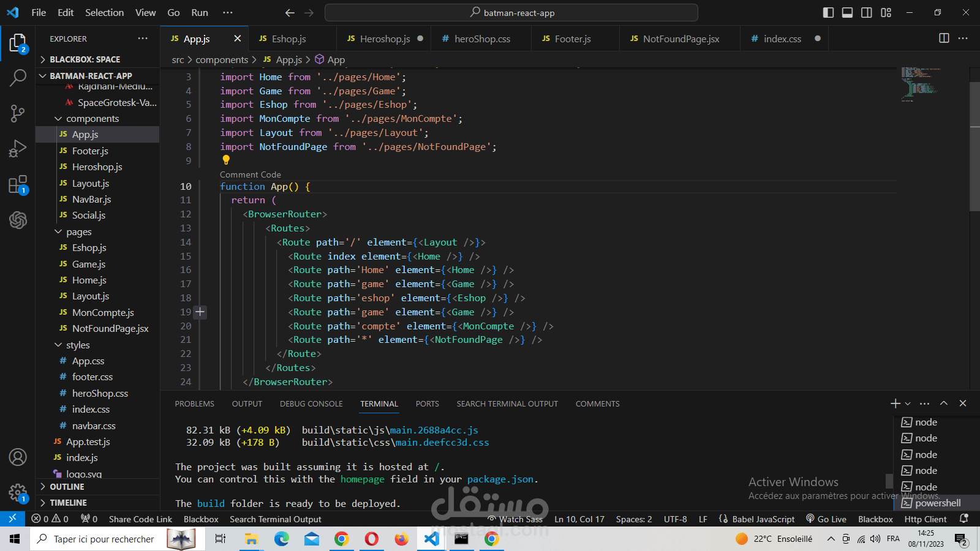Screen dimensions: 980x551
Task: Close the App.js editor tab
Action: [x=238, y=39]
